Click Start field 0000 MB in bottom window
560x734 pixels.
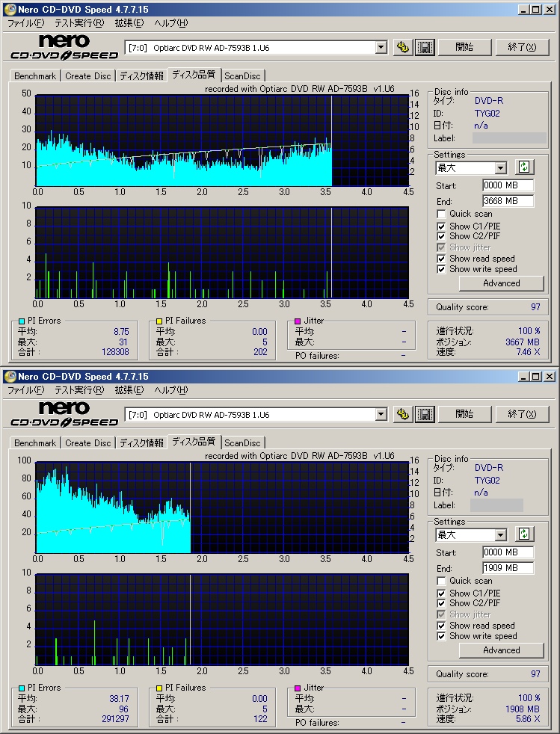508,552
